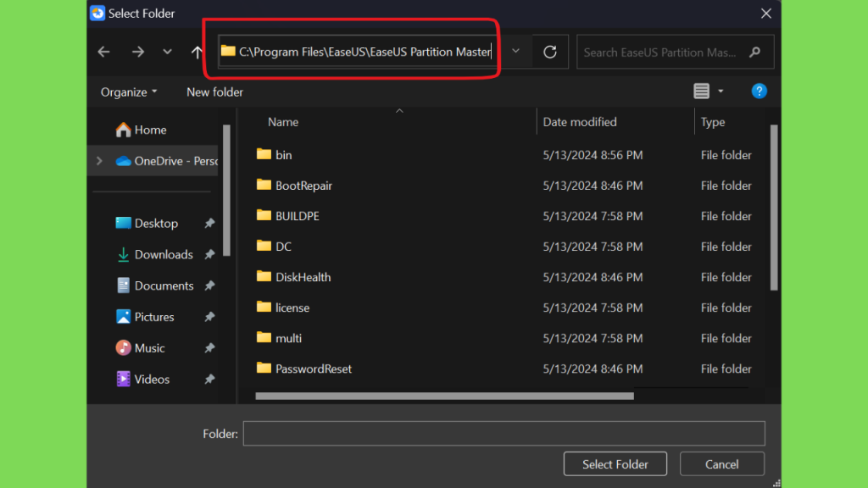Viewport: 868px width, 488px height.
Task: Click the pin icon beside Downloads
Action: pos(209,254)
